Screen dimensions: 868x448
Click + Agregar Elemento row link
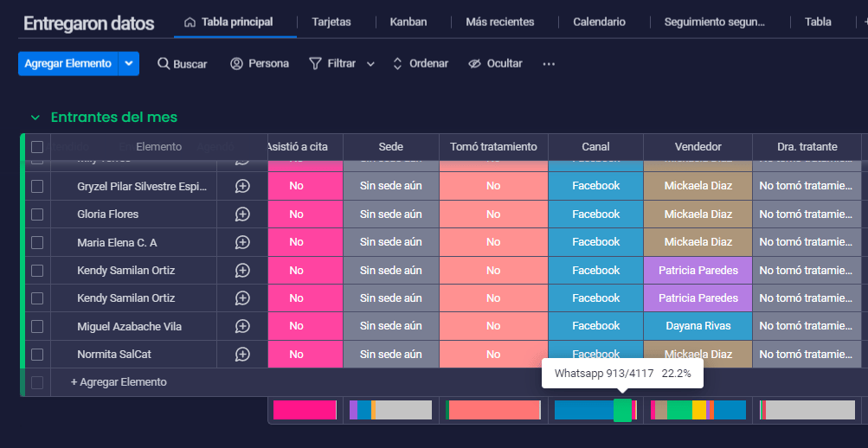tap(119, 382)
